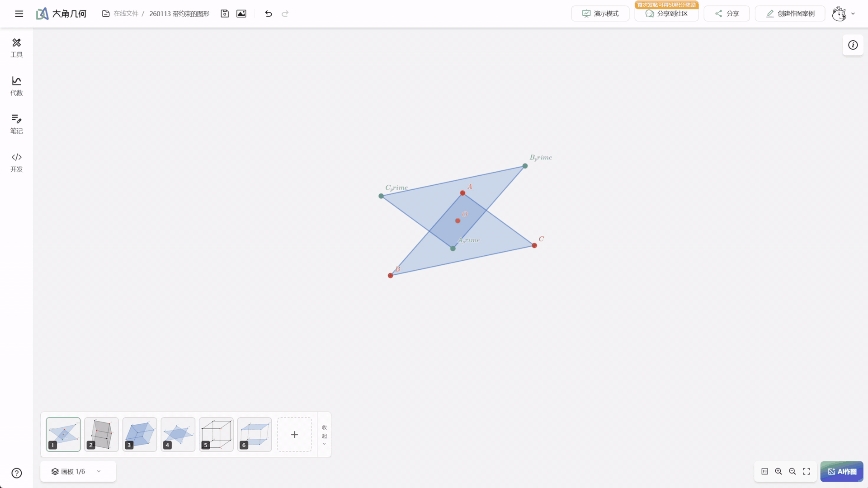Click the save file icon
Image resolution: width=868 pixels, height=488 pixels.
(225, 14)
